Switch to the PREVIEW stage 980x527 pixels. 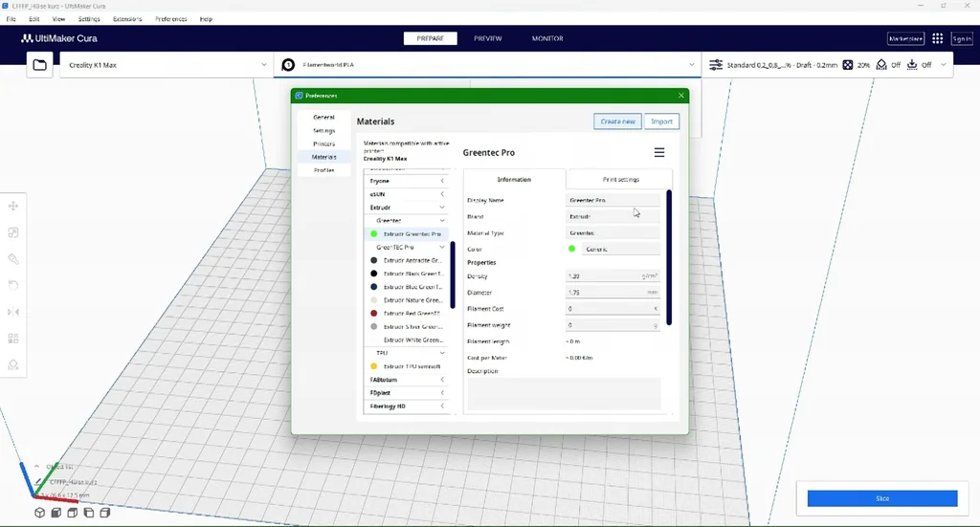[487, 38]
